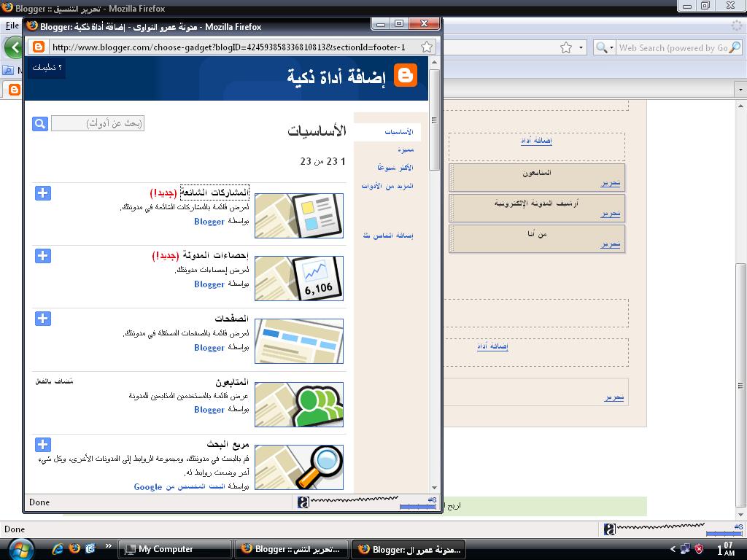The width and height of the screenshot is (747, 560).
Task: Add the Search Box gadget (مربع البحث) plus button
Action: (43, 444)
